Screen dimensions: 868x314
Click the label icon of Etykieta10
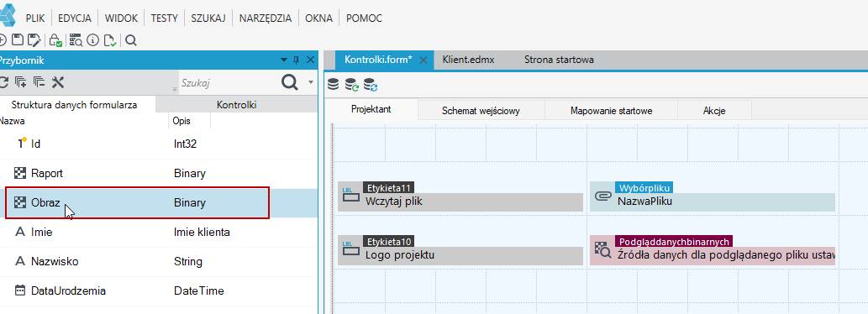pyautogui.click(x=351, y=249)
